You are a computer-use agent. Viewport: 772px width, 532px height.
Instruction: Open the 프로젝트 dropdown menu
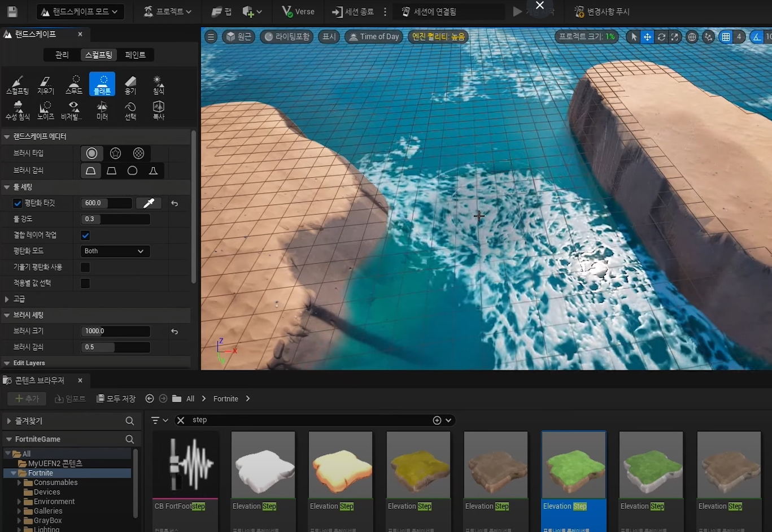(x=167, y=11)
